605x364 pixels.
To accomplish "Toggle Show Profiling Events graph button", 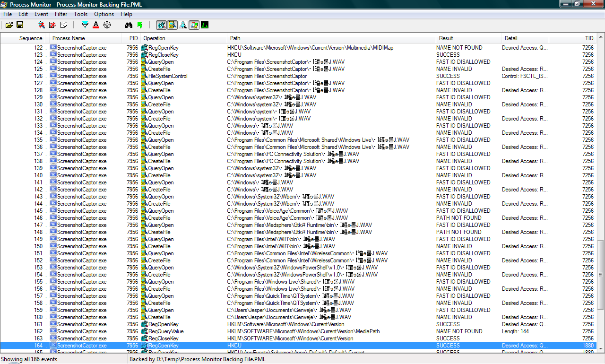I will 205,25.
